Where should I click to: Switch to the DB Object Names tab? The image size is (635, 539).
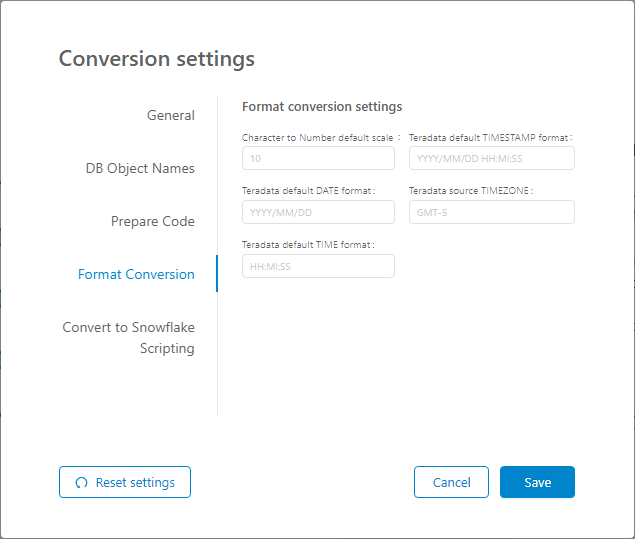(x=140, y=168)
